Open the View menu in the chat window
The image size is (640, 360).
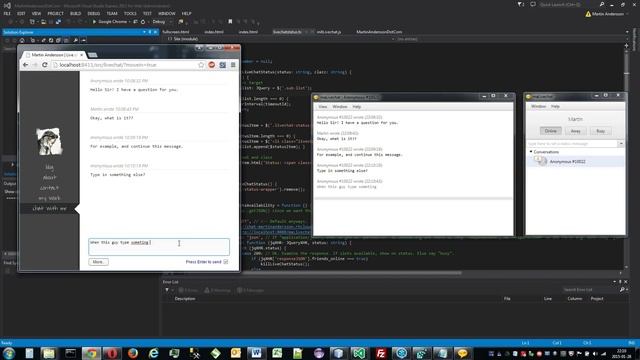click(322, 107)
